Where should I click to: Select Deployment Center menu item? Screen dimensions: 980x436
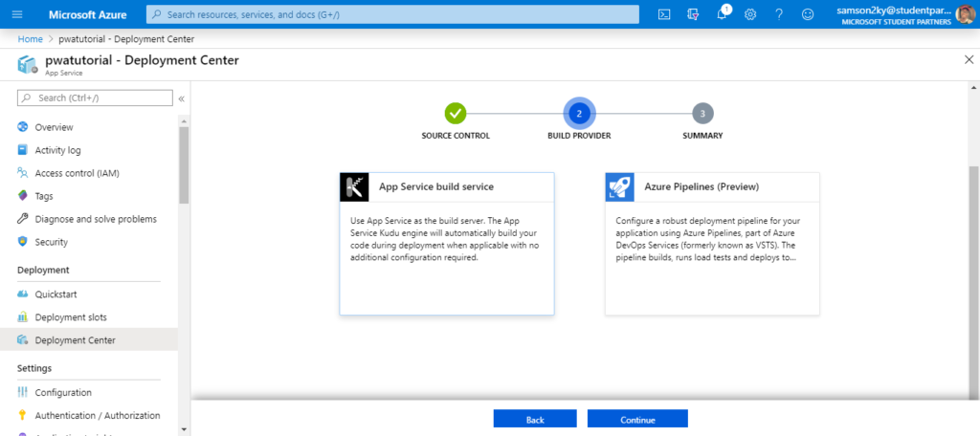[89, 339]
